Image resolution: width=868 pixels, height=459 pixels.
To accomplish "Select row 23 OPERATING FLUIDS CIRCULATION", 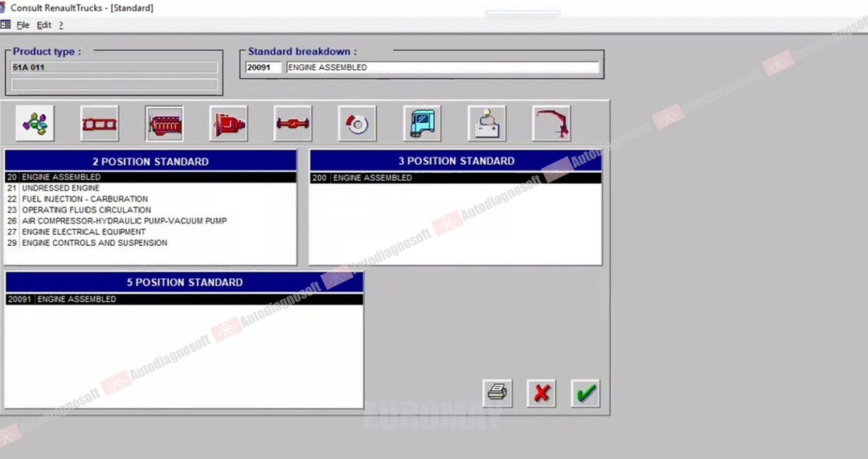I will click(x=150, y=210).
